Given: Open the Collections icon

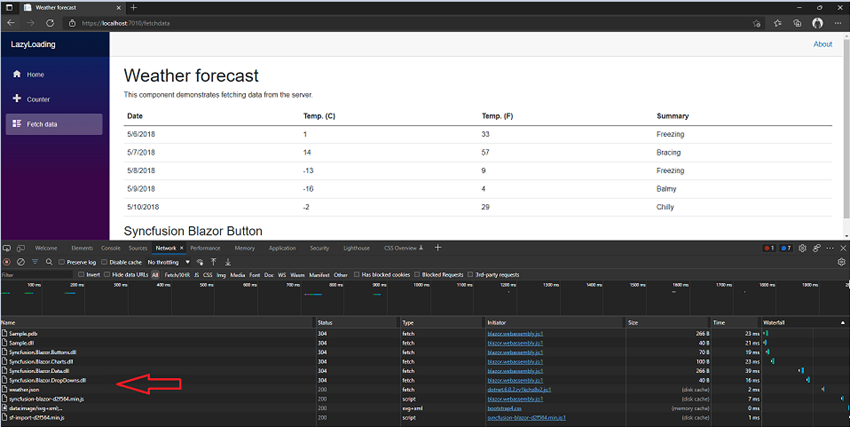Looking at the screenshot, I should click(797, 23).
